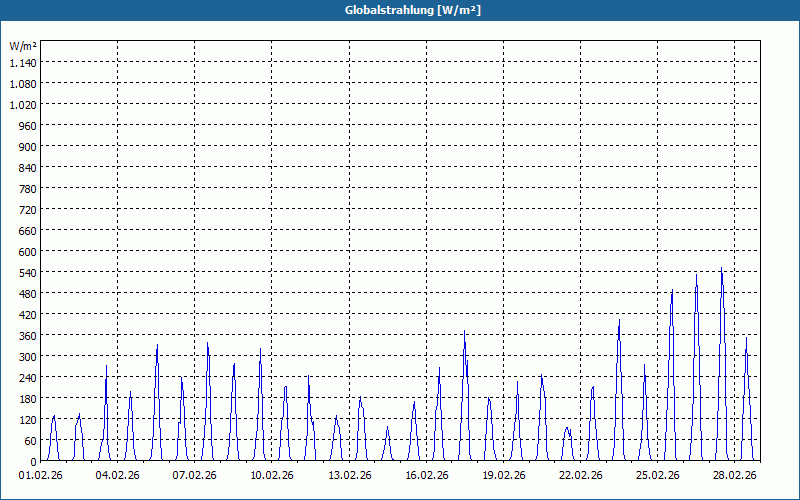Click the 28.02.26 date label
This screenshot has width=800, height=500.
pos(735,476)
